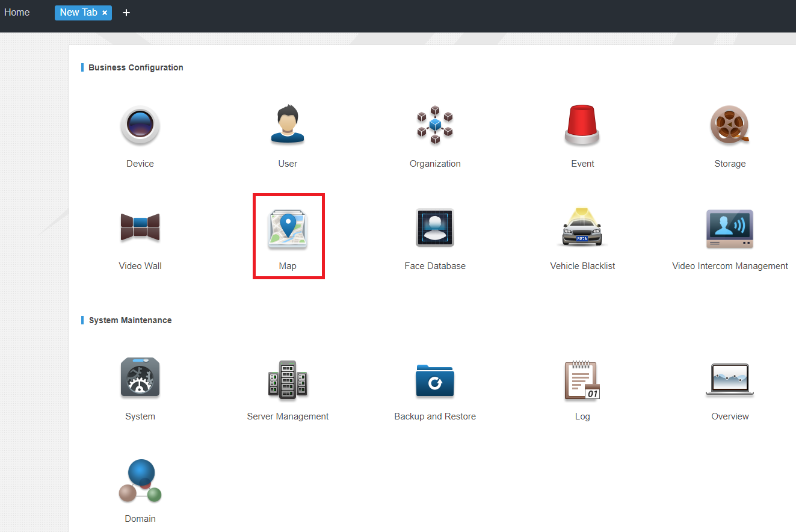Open the Storage film reel icon

pyautogui.click(x=730, y=125)
